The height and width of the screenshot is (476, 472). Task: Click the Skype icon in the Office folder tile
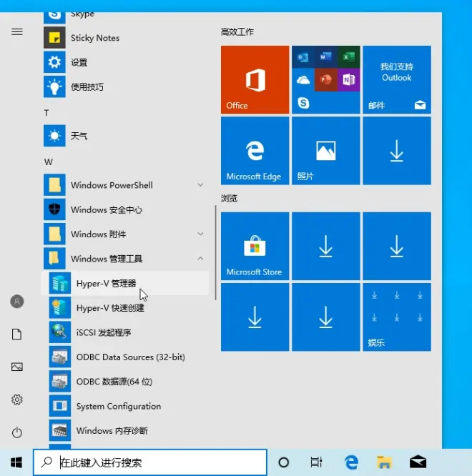(303, 103)
